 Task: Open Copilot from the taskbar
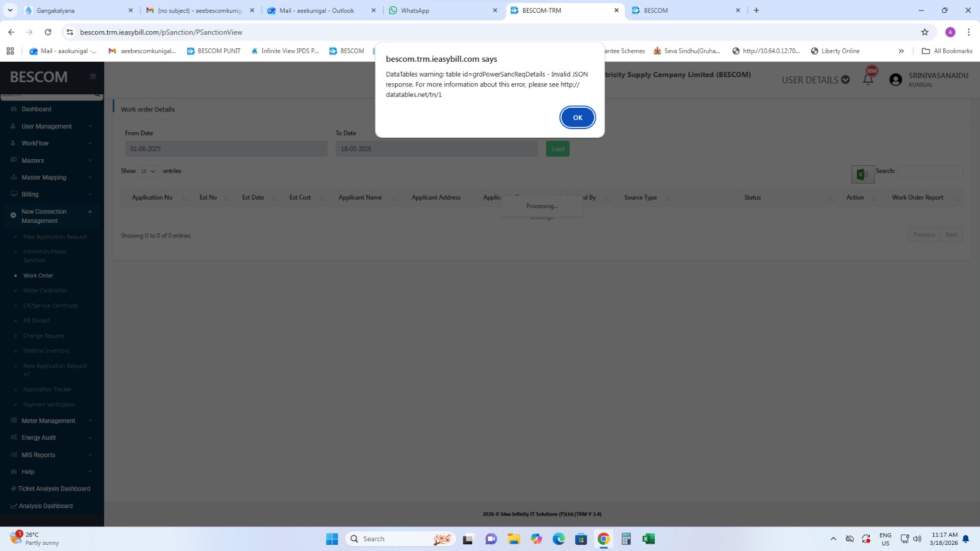click(x=537, y=539)
